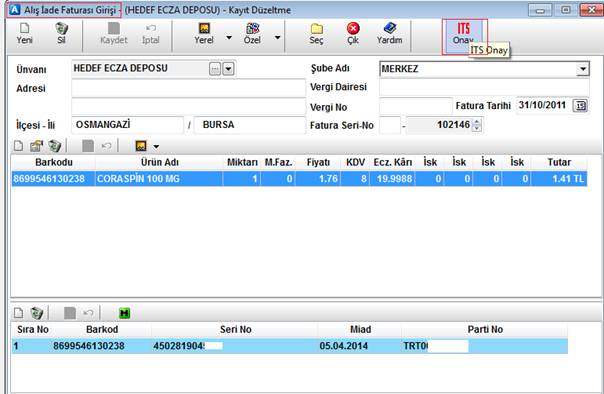Click the Ecz. Kârı column header

393,162
